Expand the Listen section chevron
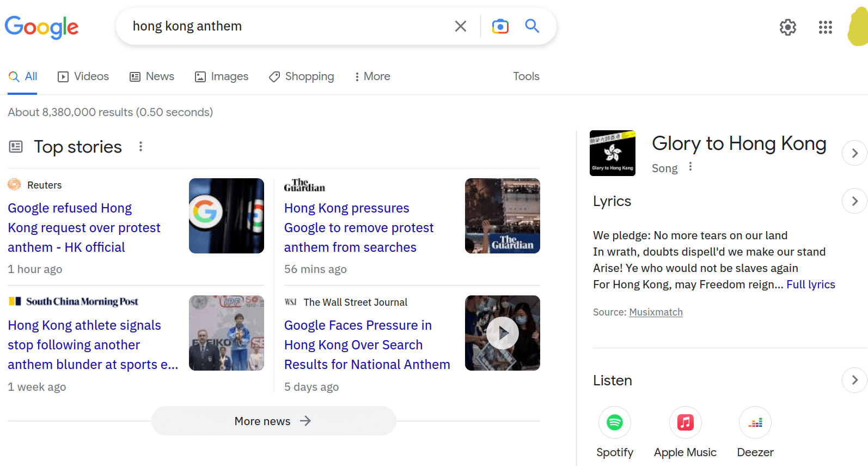Screen dimensions: 868x466 [x=854, y=380]
